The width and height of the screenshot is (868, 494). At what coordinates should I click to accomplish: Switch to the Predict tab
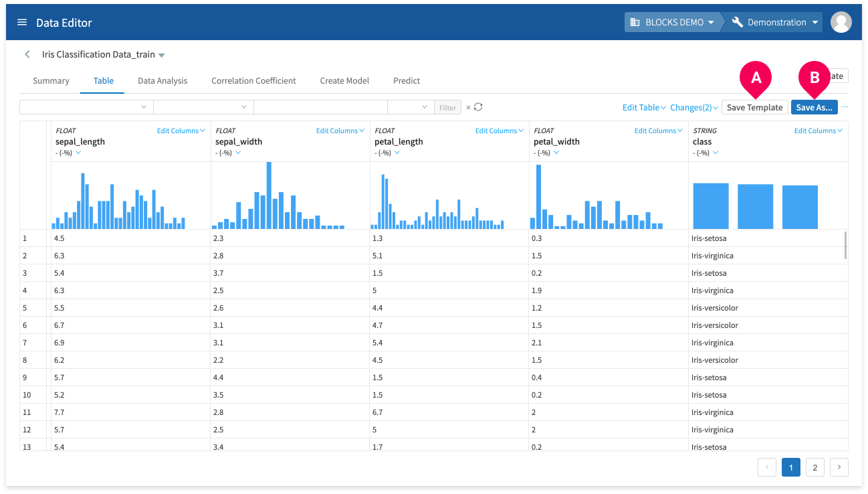(x=407, y=80)
